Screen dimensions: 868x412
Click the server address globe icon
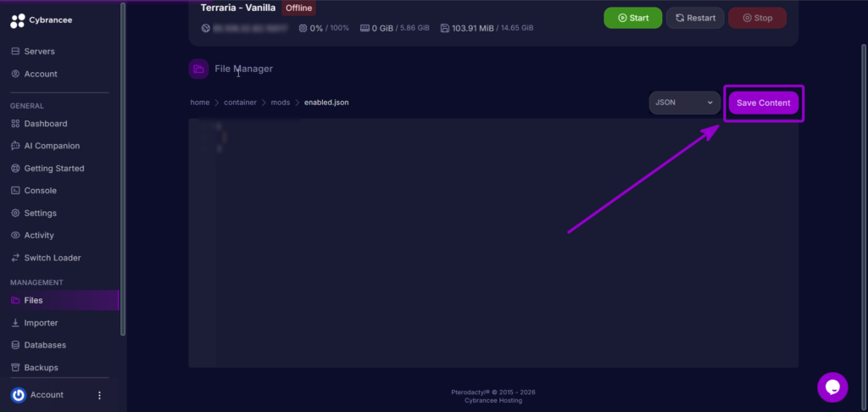(x=206, y=28)
